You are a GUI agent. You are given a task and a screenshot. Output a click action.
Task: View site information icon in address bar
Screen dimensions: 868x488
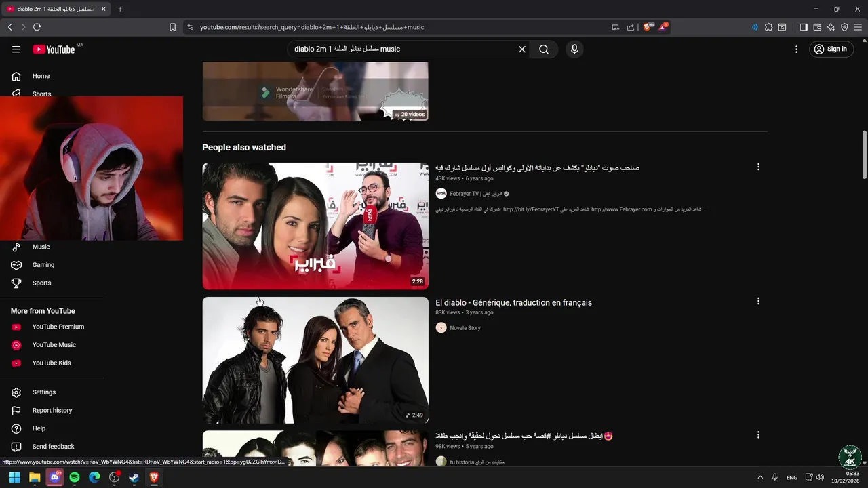190,27
